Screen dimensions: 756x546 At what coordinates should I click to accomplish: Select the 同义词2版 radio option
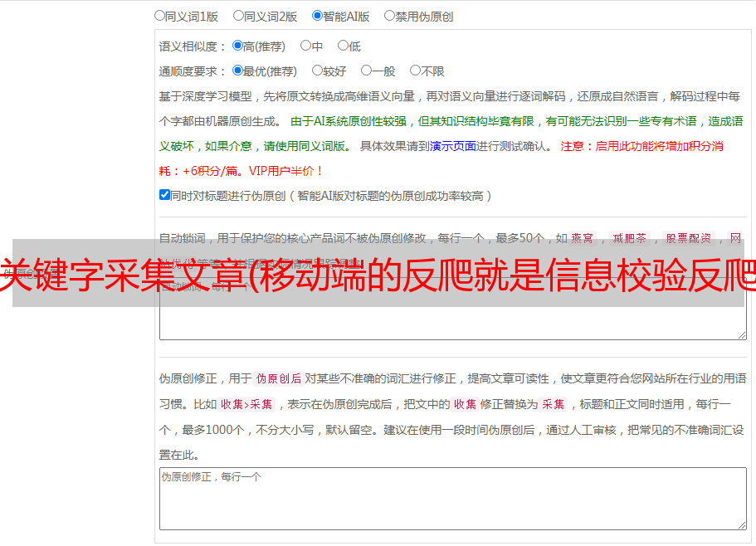238,16
